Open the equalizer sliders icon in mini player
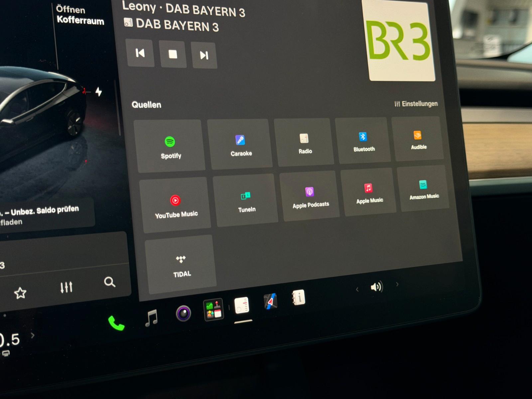The height and width of the screenshot is (399, 532). (x=66, y=287)
